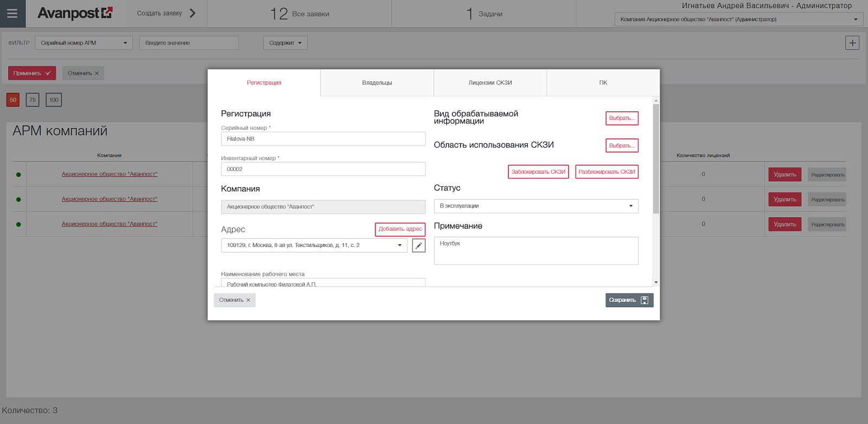Image resolution: width=868 pixels, height=424 pixels.
Task: Click the Заблокировать СКЗИ button
Action: coord(538,172)
